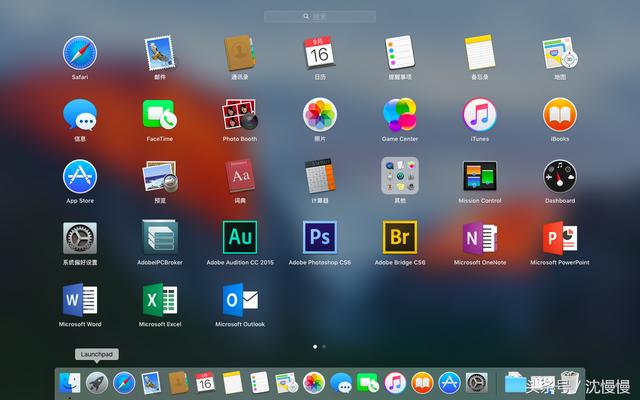
Task: Launch Microsoft Word
Action: pos(80,300)
